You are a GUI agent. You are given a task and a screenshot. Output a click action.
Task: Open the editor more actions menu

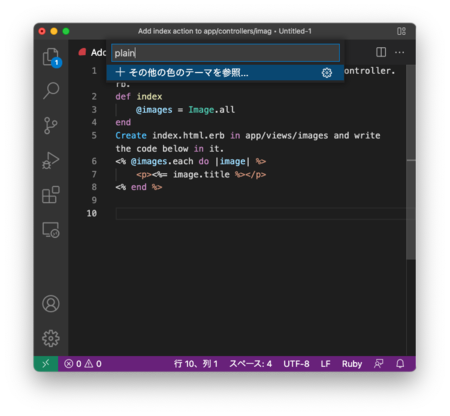click(399, 52)
